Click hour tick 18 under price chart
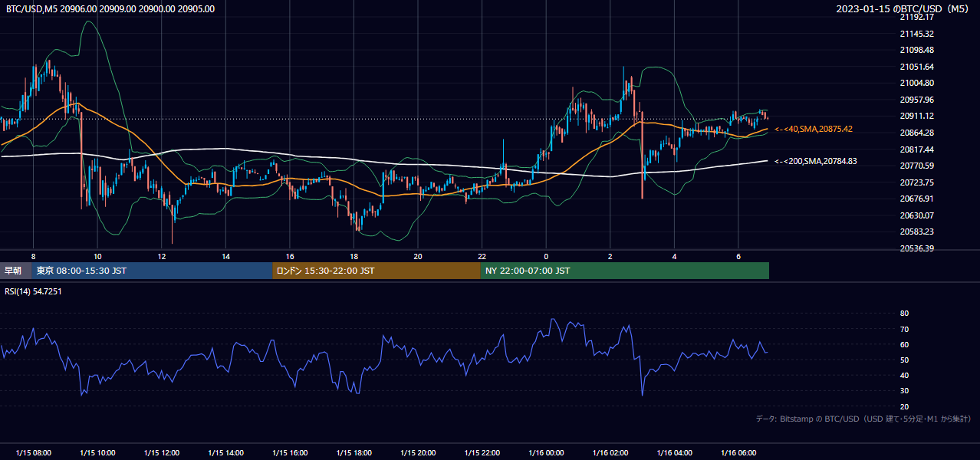980x460 pixels. point(354,256)
